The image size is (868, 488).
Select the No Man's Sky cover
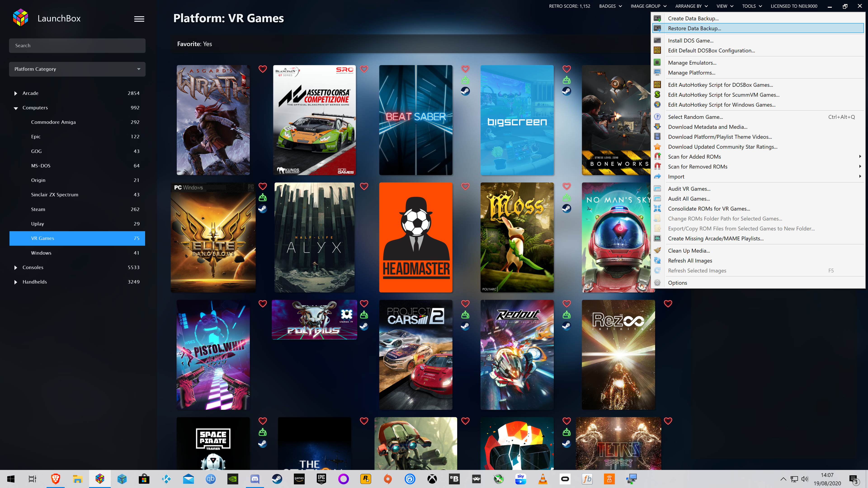click(617, 237)
